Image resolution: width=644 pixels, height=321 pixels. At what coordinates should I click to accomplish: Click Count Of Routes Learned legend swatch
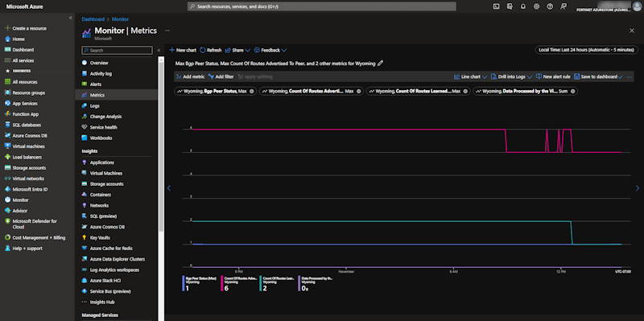(260, 283)
